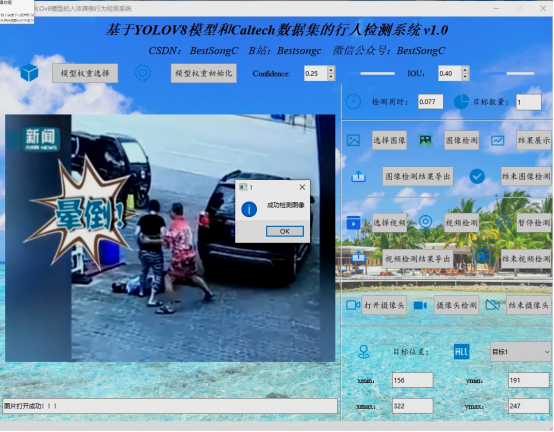Click the xmin value field
554x432 pixels.
(413, 380)
